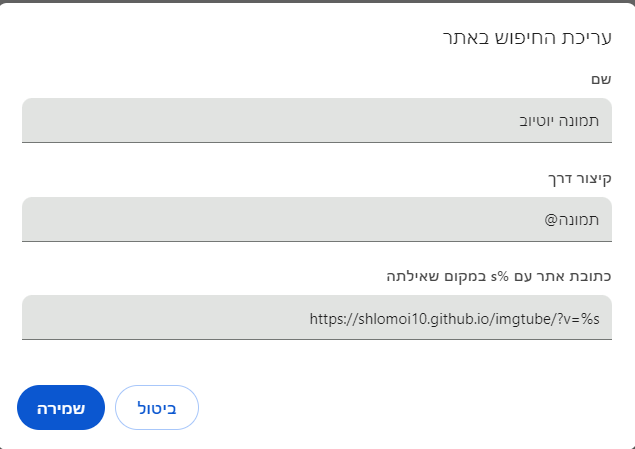
Task: Cancel editing the site search
Action: point(157,408)
